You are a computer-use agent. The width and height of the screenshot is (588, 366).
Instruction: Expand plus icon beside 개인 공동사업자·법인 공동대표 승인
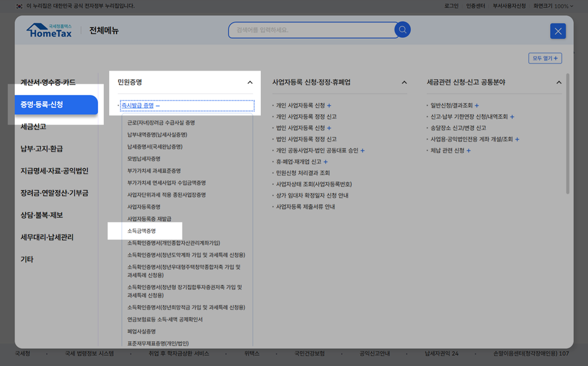click(362, 150)
